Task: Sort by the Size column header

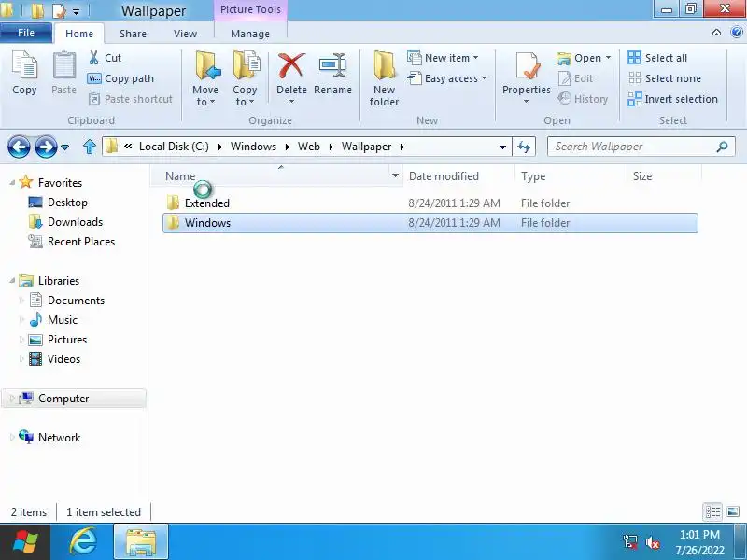Action: click(642, 176)
